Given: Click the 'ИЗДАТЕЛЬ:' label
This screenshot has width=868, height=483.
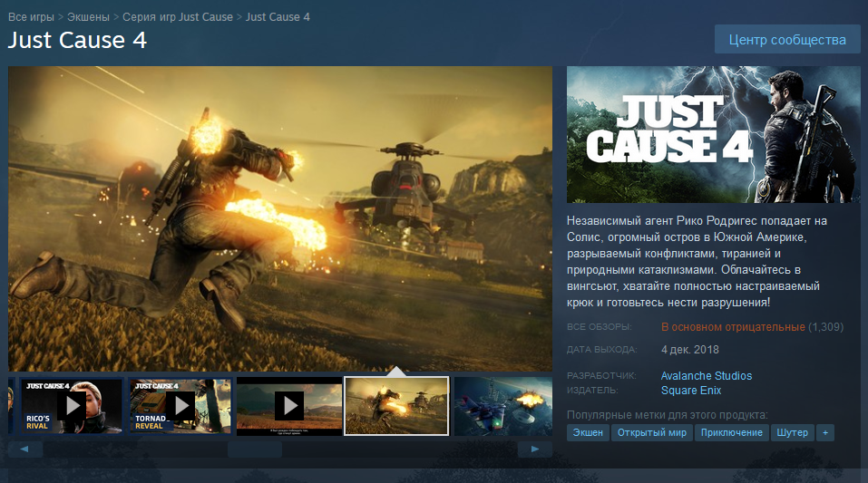Looking at the screenshot, I should click(x=592, y=390).
